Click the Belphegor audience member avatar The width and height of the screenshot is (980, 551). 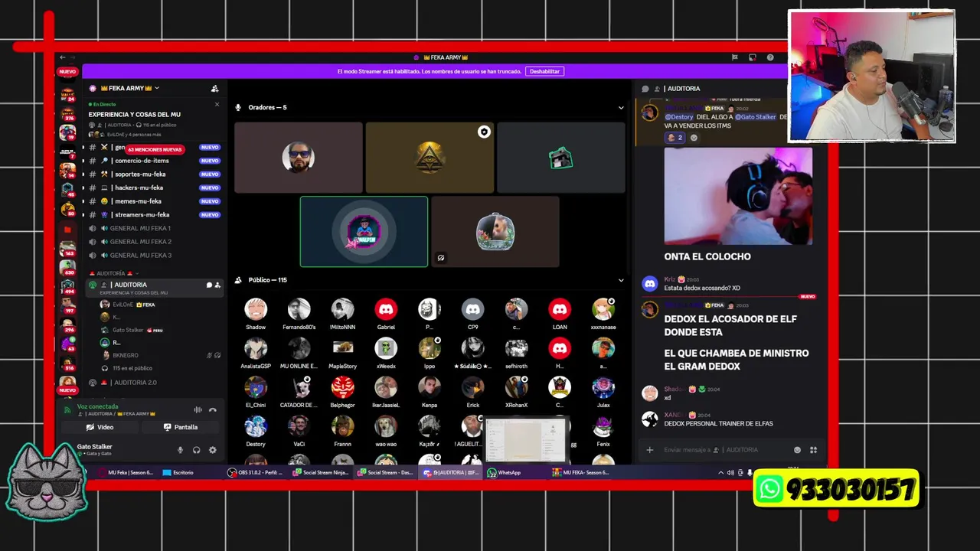coord(342,387)
